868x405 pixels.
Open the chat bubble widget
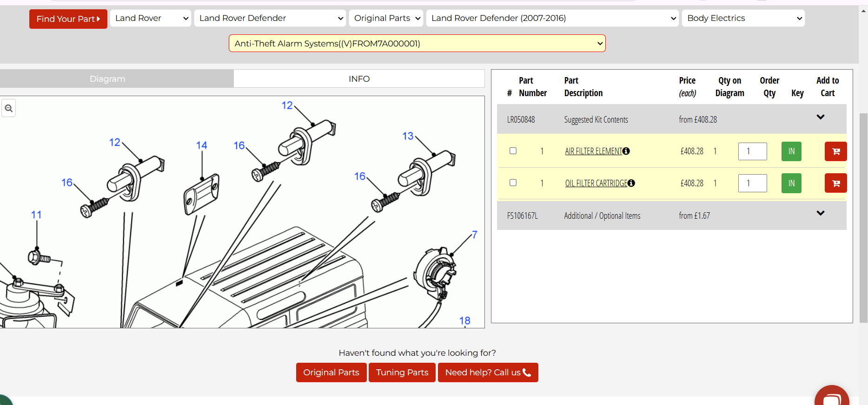[832, 397]
